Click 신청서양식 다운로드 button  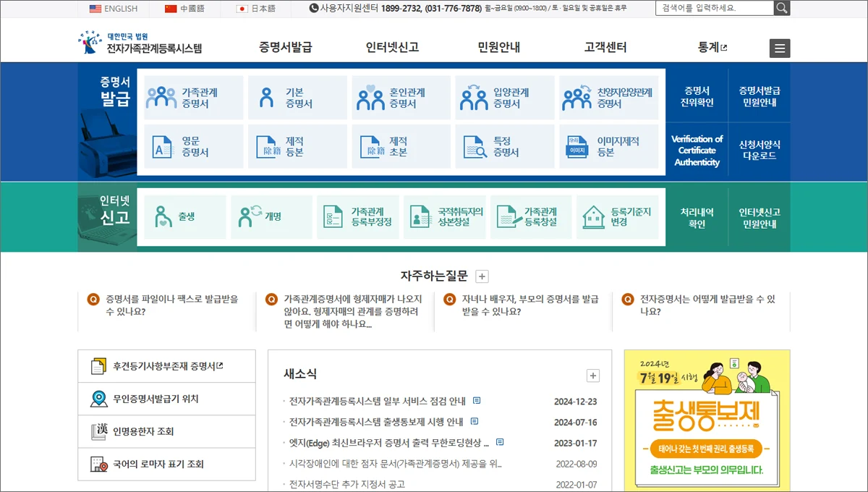[759, 150]
